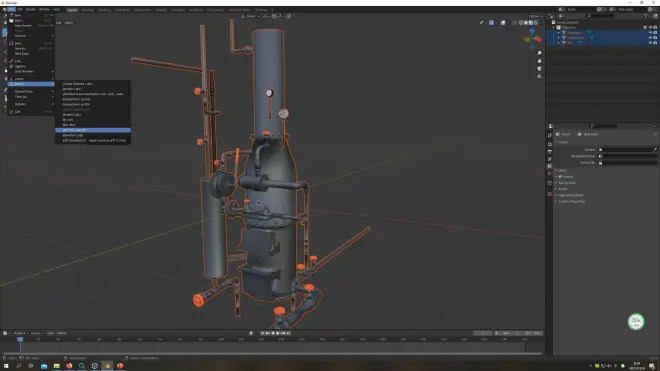Jump to the timeline end frame
Screen dimensions: 660x371
click(288, 333)
